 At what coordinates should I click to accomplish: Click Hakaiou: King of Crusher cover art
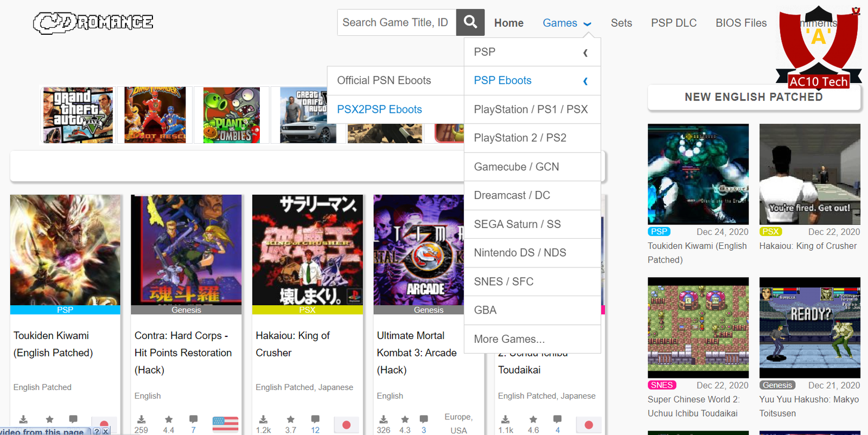[x=308, y=250]
